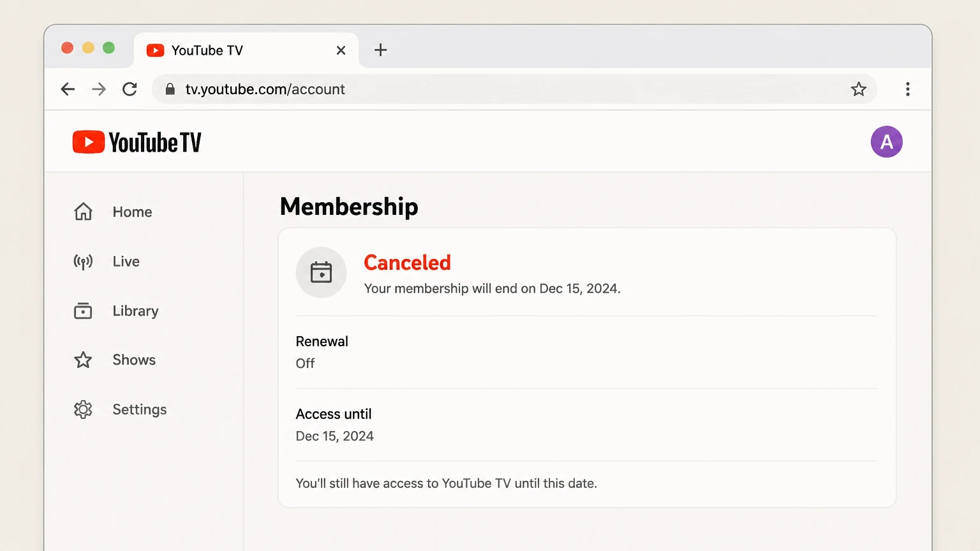Bookmark page with the star icon
Screen dimensions: 980x551
[x=859, y=89]
